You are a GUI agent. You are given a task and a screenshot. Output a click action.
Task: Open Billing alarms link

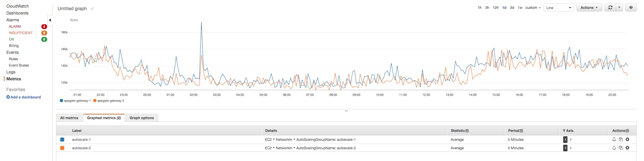click(14, 46)
